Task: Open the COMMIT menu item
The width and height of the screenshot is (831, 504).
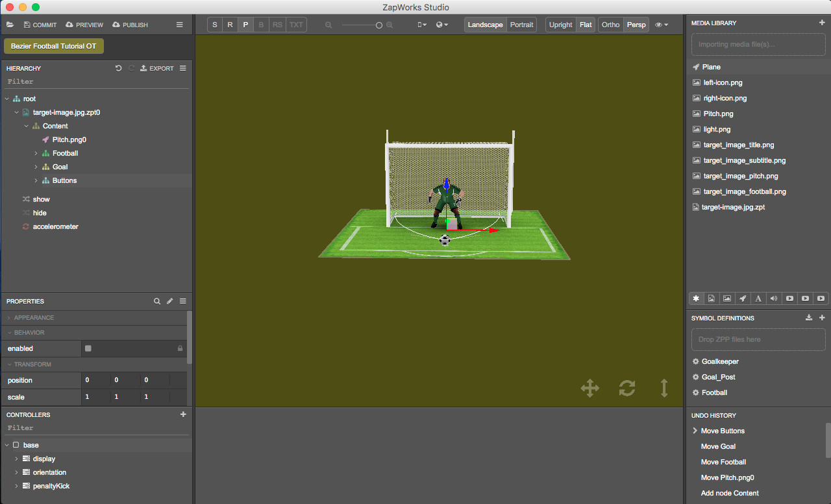Action: point(40,25)
